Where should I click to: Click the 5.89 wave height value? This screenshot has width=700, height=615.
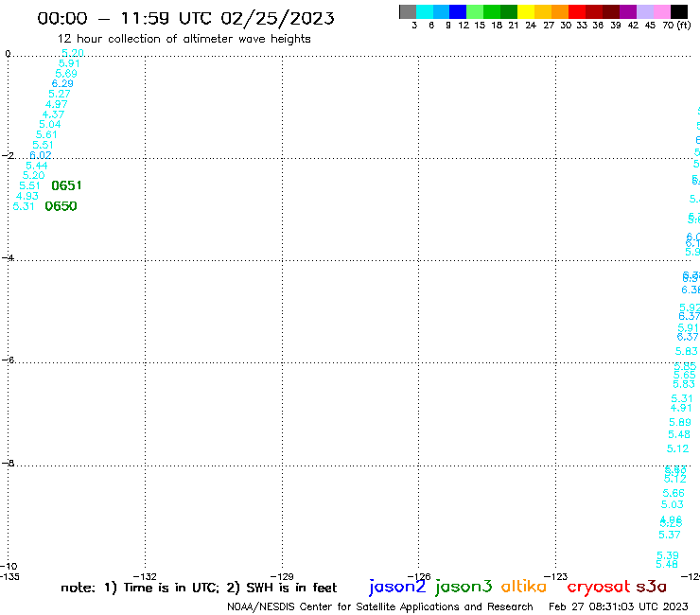click(680, 422)
